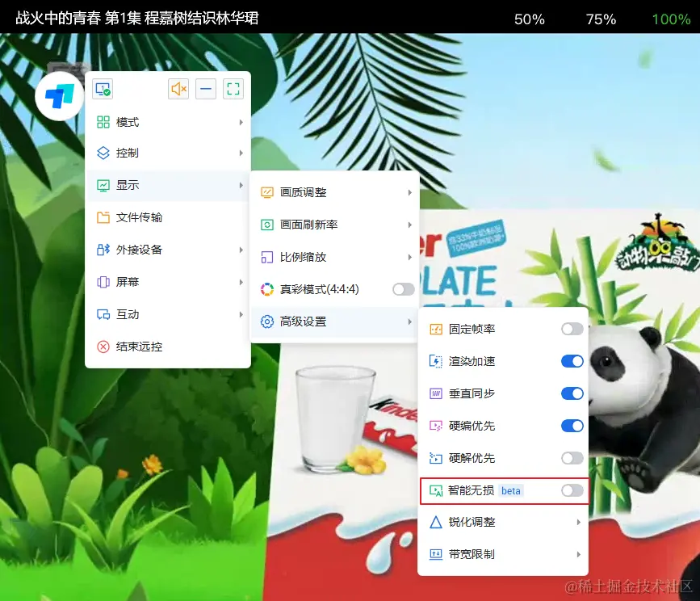The width and height of the screenshot is (700, 601).
Task: Expand the 画质调整 submenu arrow
Action: (x=410, y=192)
